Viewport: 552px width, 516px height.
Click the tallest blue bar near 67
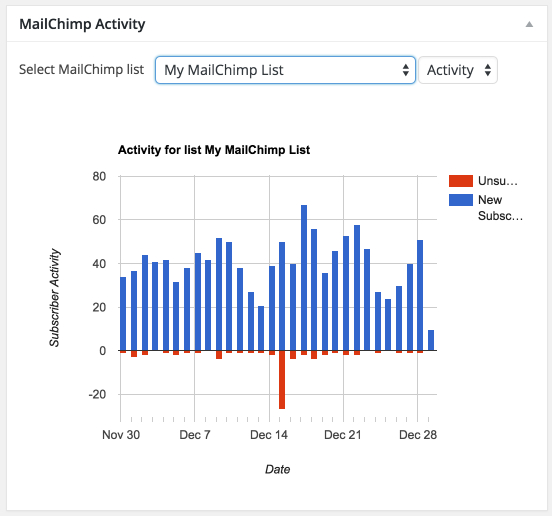point(304,278)
